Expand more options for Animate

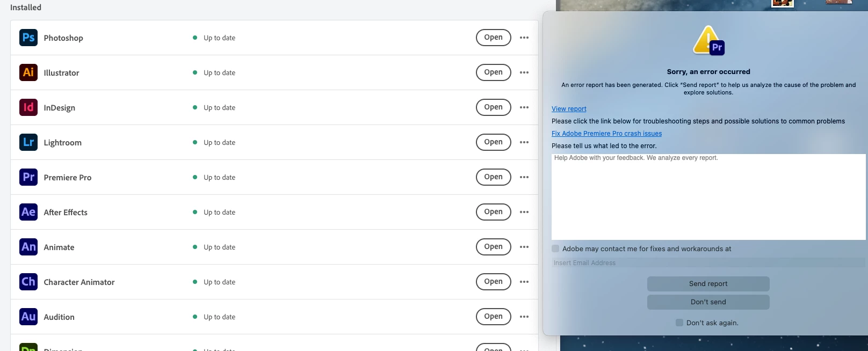click(524, 247)
